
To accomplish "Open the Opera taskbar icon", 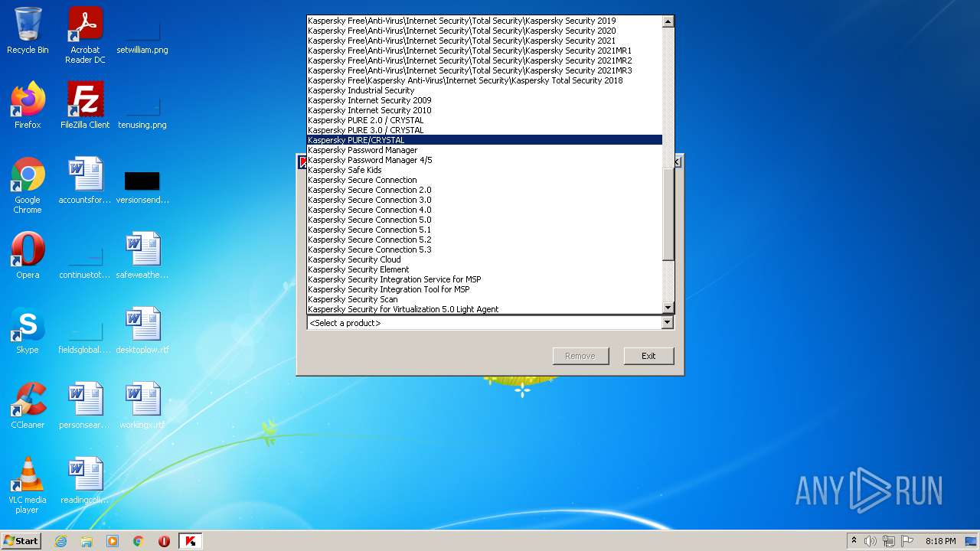I will click(x=164, y=541).
